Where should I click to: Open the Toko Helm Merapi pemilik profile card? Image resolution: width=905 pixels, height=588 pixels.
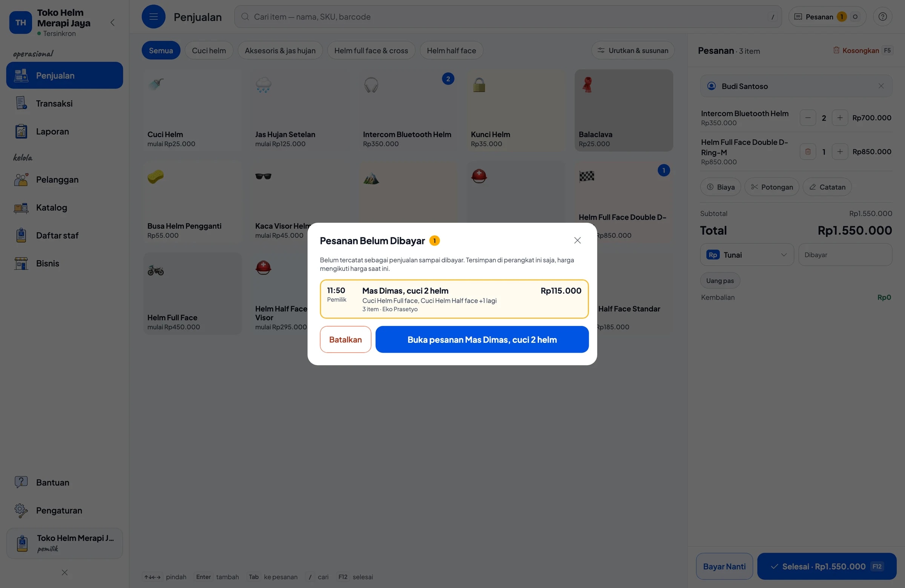[x=64, y=543]
